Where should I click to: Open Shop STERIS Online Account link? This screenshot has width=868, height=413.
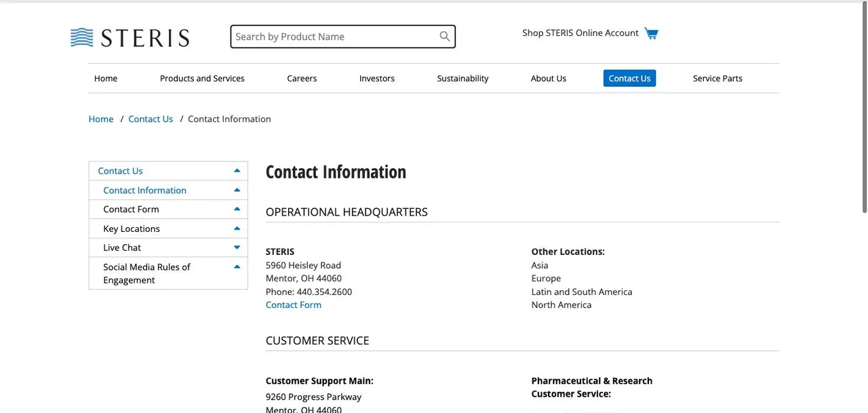click(x=580, y=33)
